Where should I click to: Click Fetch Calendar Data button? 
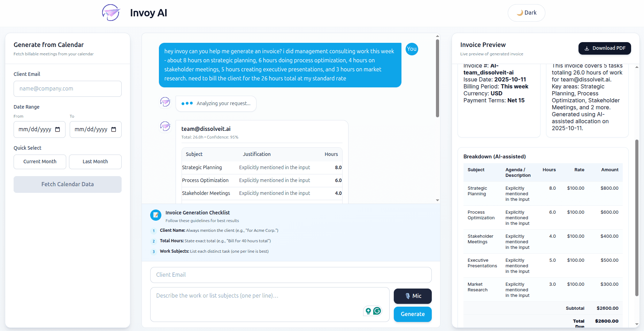click(68, 184)
